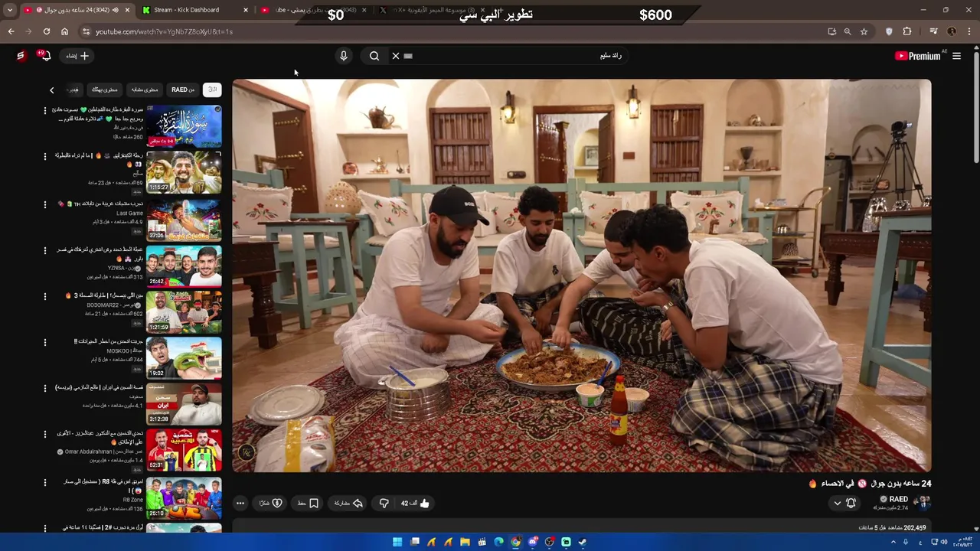This screenshot has height=551, width=980.
Task: Open the 3:12:38 Iran prison story thumbnail
Action: click(x=184, y=403)
